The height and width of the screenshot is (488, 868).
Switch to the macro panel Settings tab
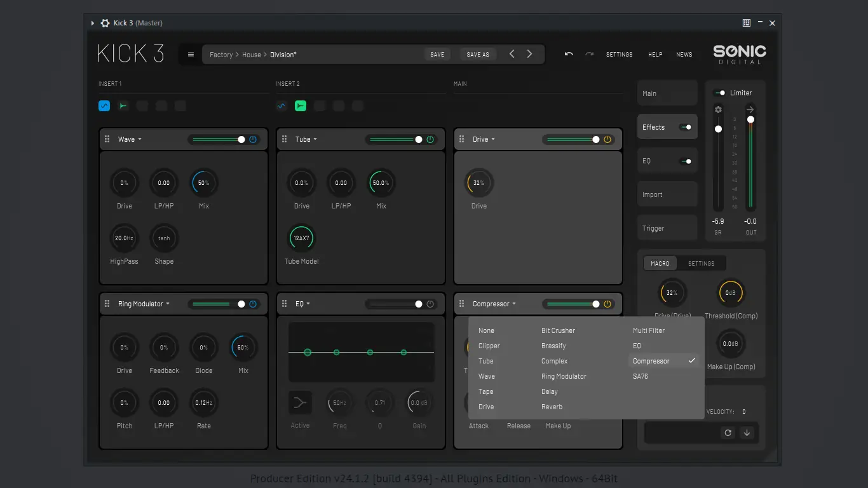[x=702, y=263]
